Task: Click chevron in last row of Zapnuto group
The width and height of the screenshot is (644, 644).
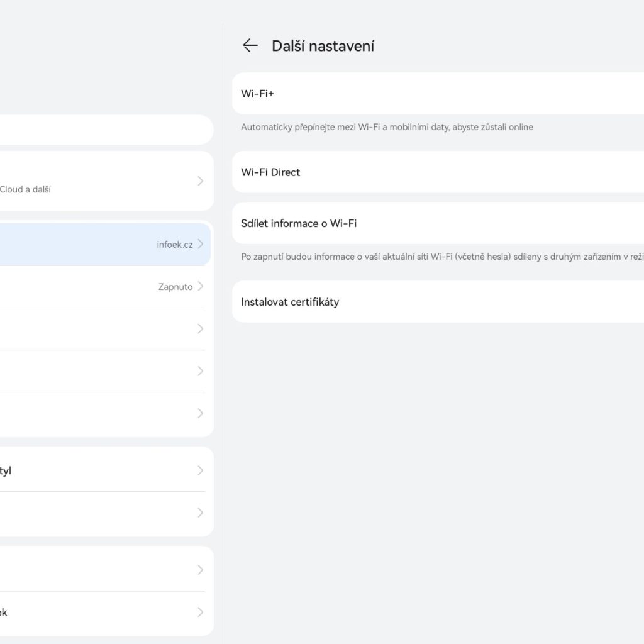Action: (200, 413)
